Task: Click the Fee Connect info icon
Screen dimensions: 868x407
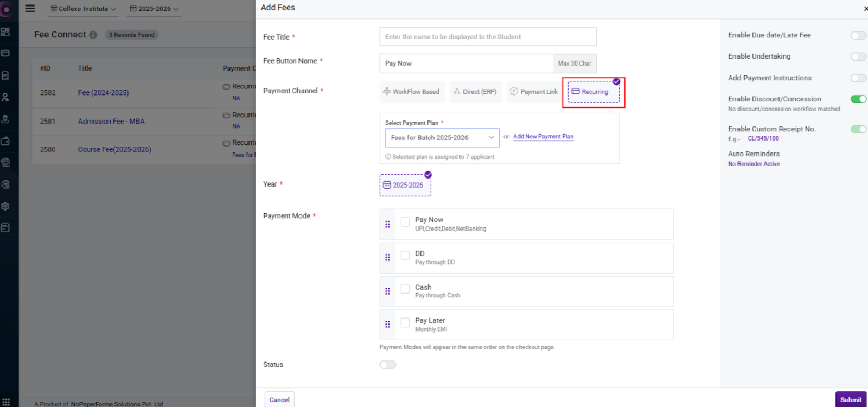Action: (x=93, y=35)
